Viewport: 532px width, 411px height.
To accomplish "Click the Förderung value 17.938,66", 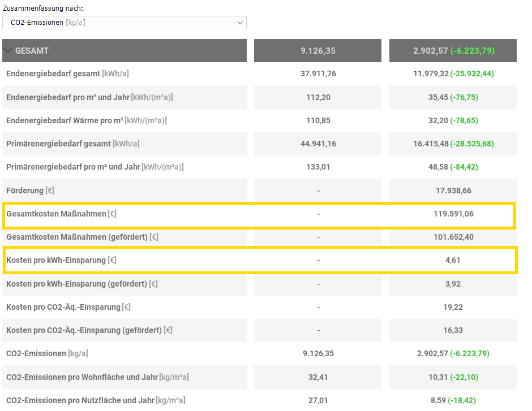I will click(453, 191).
